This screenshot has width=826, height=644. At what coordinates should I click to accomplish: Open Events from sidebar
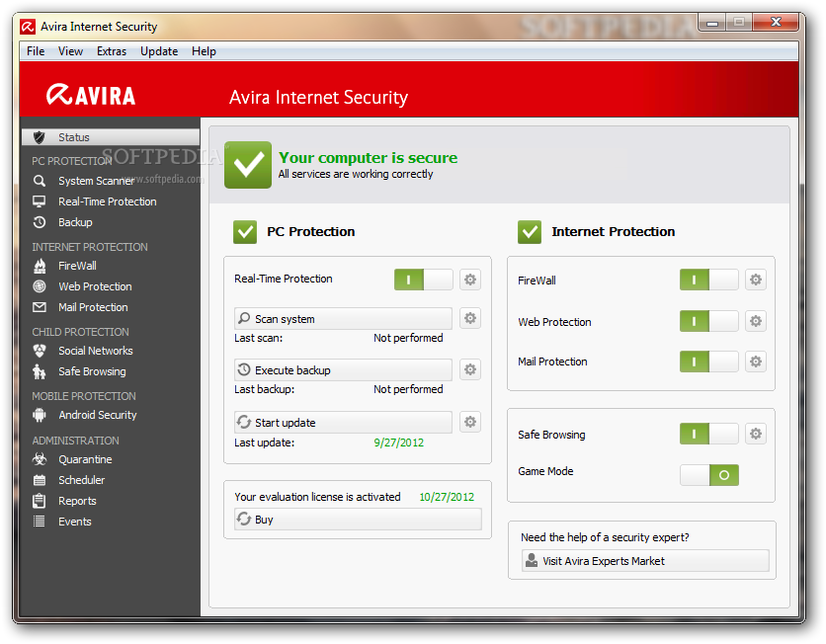tap(74, 522)
